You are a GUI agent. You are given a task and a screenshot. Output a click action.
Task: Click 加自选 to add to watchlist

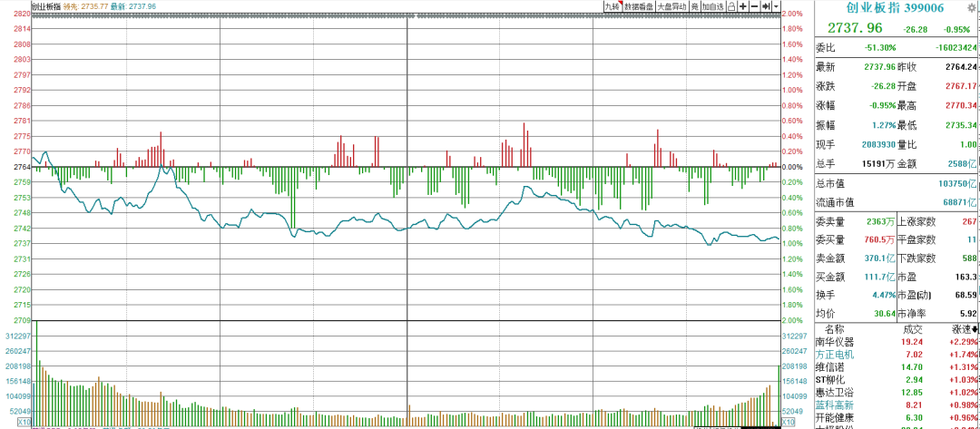point(713,6)
